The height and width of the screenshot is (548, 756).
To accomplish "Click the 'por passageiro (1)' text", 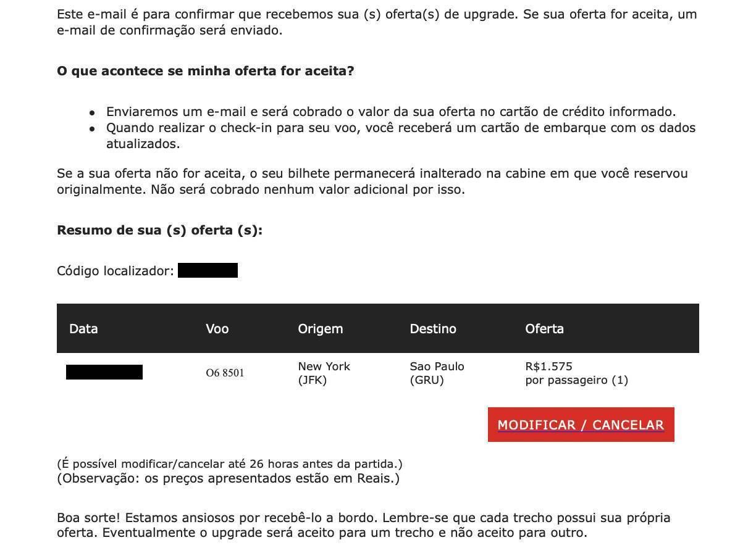I will pyautogui.click(x=577, y=380).
